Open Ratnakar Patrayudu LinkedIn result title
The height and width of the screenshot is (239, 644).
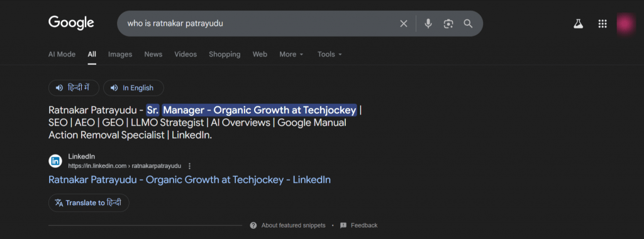click(x=189, y=180)
